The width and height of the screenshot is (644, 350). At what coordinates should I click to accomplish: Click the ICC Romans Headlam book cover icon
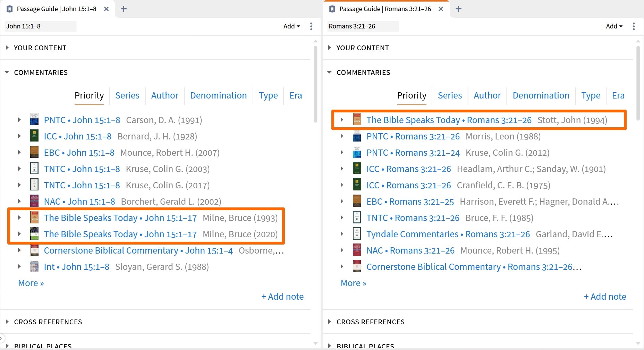click(357, 169)
